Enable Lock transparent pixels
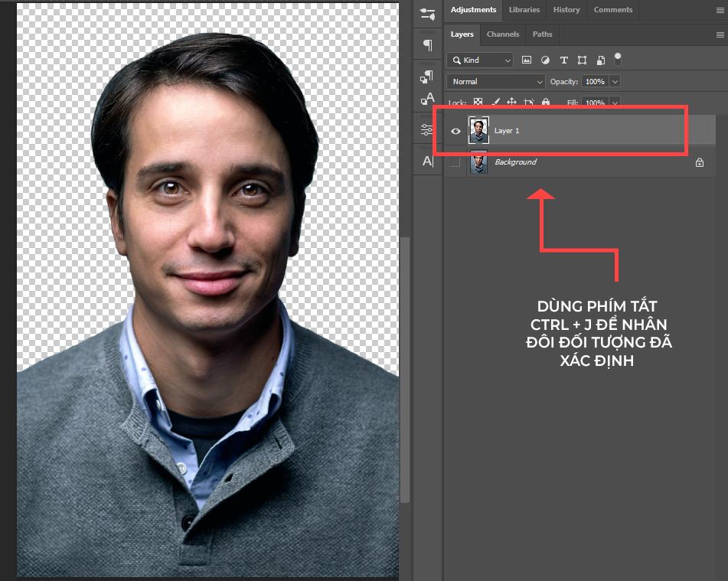Image resolution: width=728 pixels, height=581 pixels. pos(478,102)
